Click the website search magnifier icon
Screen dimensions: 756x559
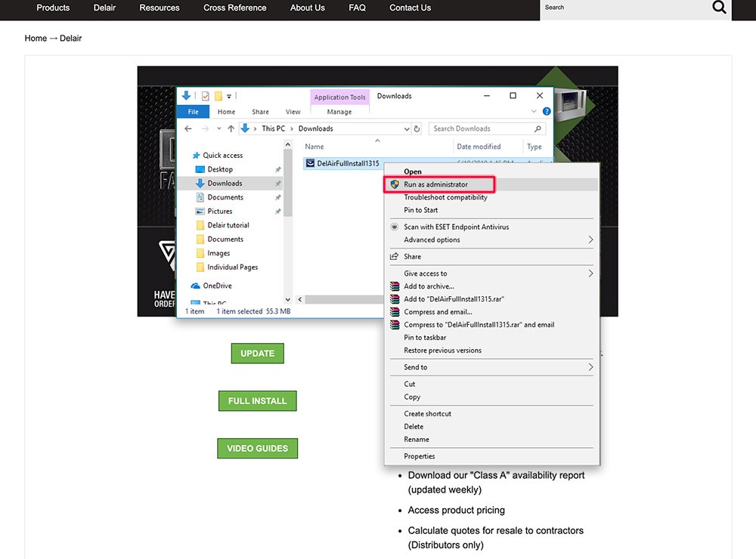tap(719, 8)
